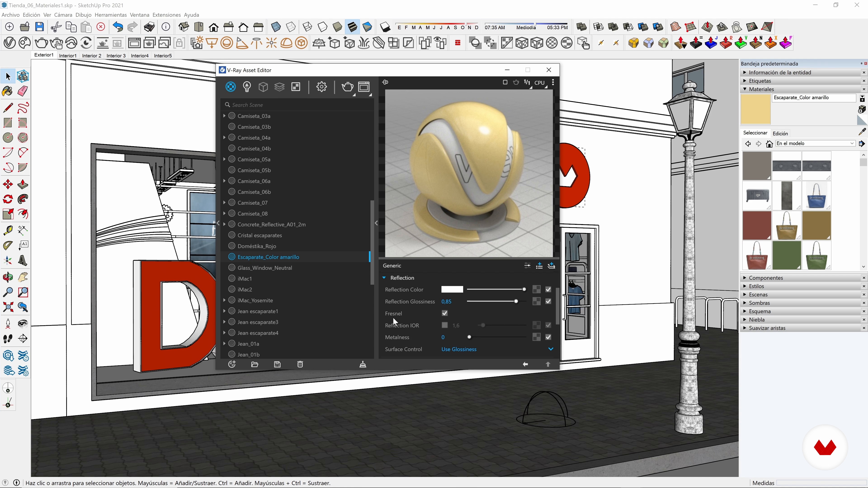Click the CPU render engine button
The width and height of the screenshot is (868, 488).
pyautogui.click(x=540, y=82)
